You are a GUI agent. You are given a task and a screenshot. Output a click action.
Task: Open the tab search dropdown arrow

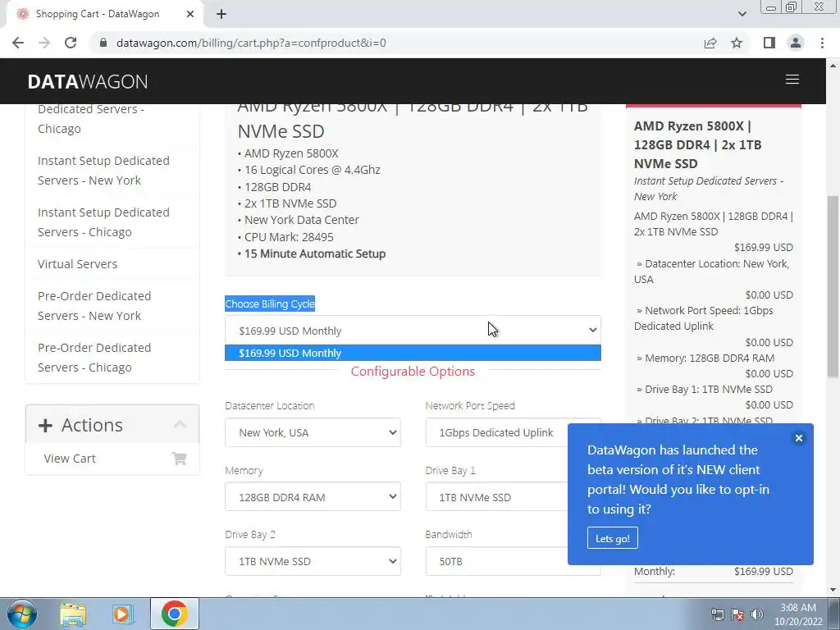pyautogui.click(x=742, y=14)
